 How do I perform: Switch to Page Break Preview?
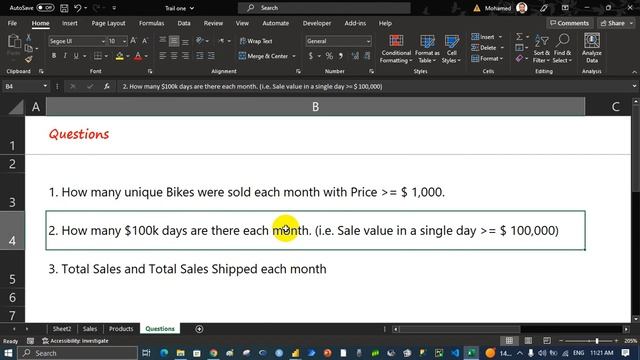pos(547,340)
